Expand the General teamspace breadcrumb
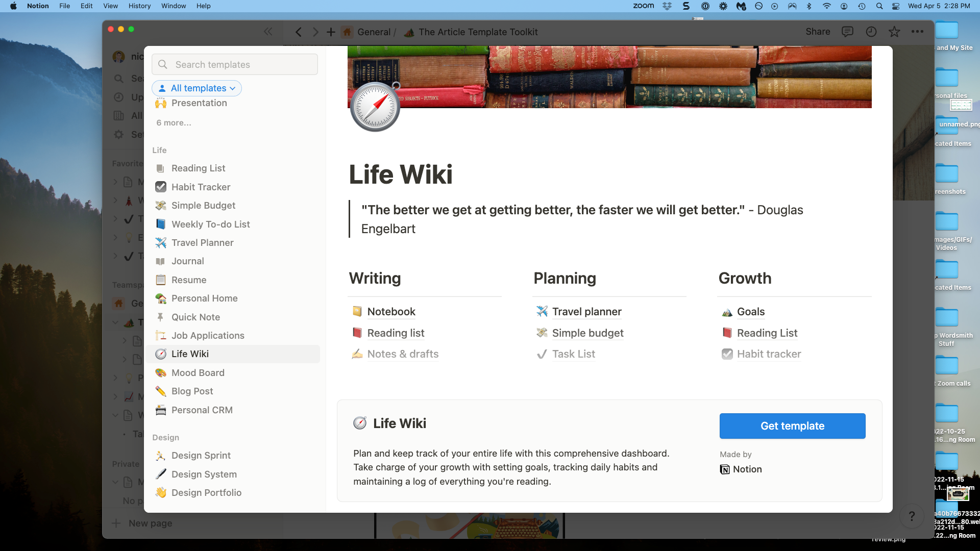 [373, 32]
